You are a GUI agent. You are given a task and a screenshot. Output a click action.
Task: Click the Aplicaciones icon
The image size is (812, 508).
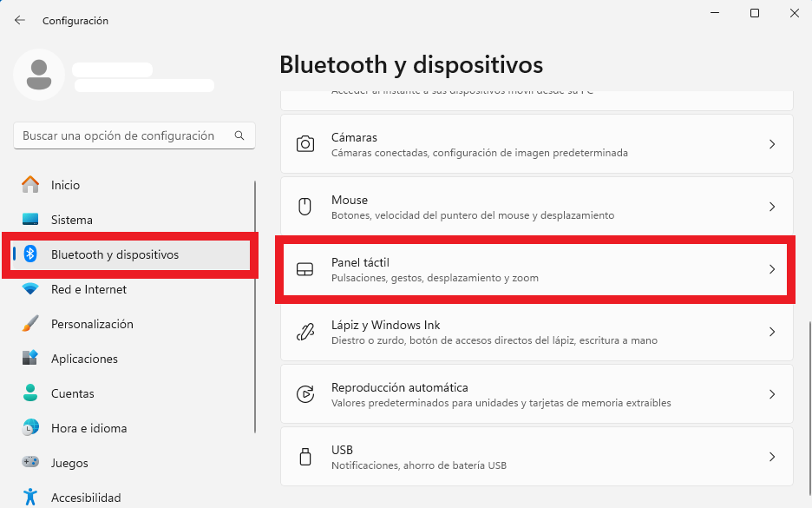point(30,358)
